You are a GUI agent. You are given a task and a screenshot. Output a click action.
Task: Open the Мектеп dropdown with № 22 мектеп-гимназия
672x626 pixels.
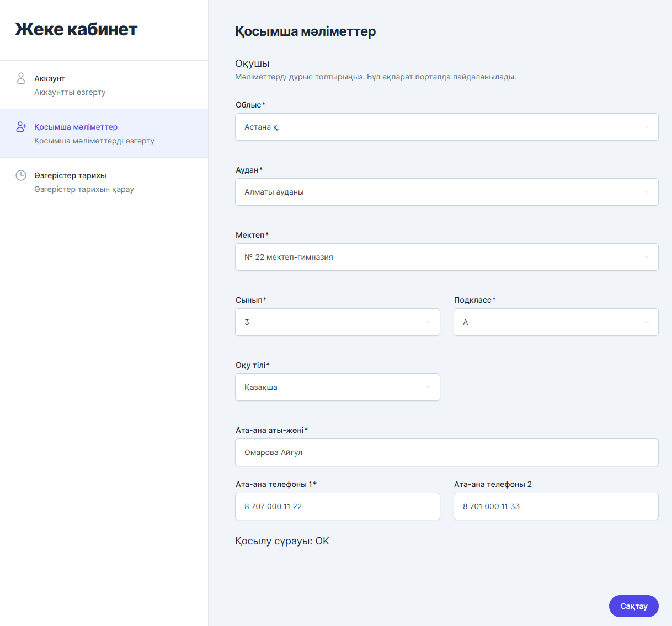pyautogui.click(x=446, y=257)
